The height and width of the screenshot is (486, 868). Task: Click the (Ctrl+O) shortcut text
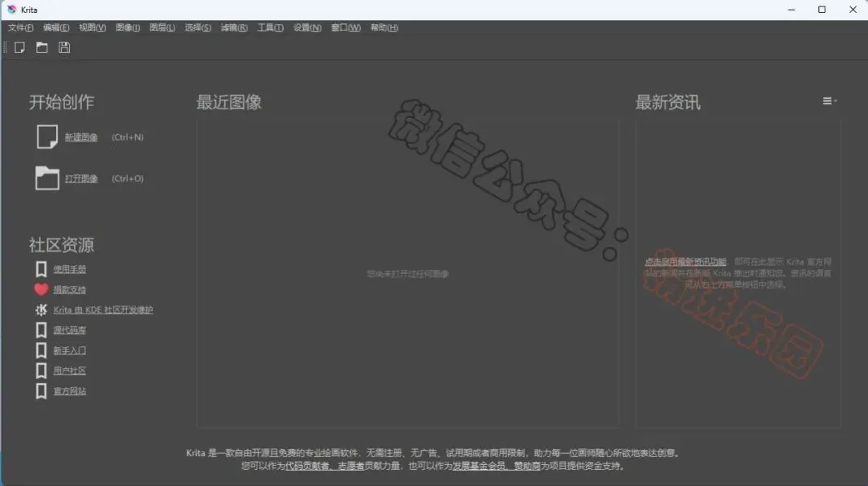pyautogui.click(x=127, y=179)
